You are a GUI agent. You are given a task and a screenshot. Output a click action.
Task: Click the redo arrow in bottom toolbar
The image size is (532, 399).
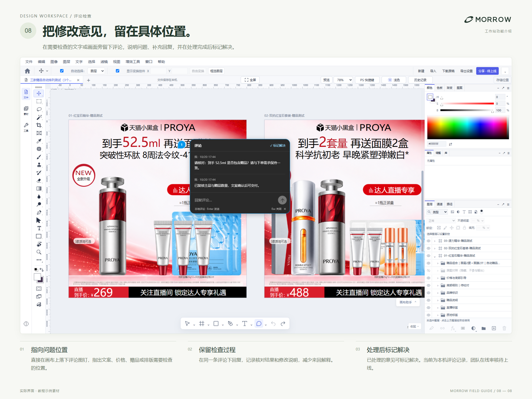(x=283, y=324)
